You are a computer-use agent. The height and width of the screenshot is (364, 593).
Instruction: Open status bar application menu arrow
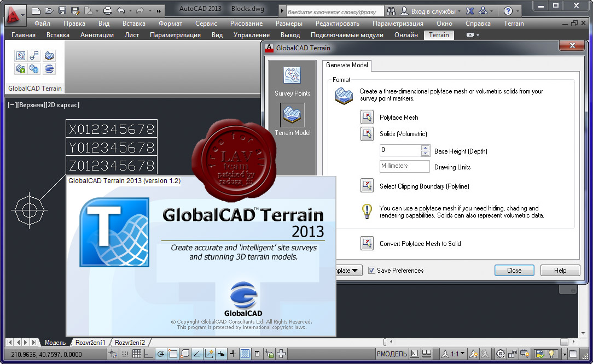pos(565,354)
